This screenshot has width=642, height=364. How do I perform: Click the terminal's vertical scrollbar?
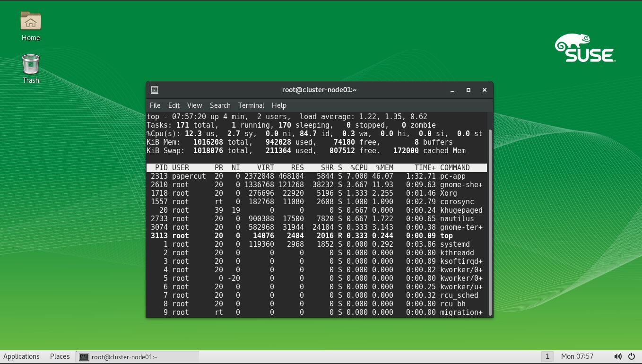490,222
